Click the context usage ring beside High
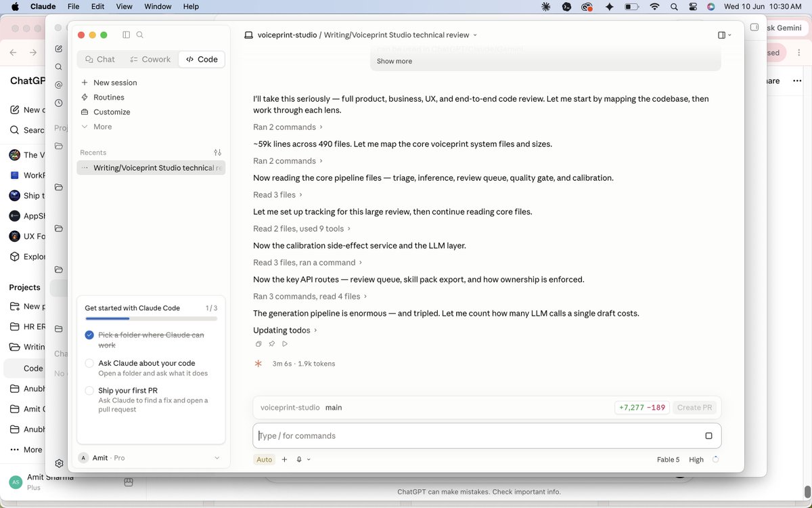This screenshot has width=812, height=508. coord(716,459)
